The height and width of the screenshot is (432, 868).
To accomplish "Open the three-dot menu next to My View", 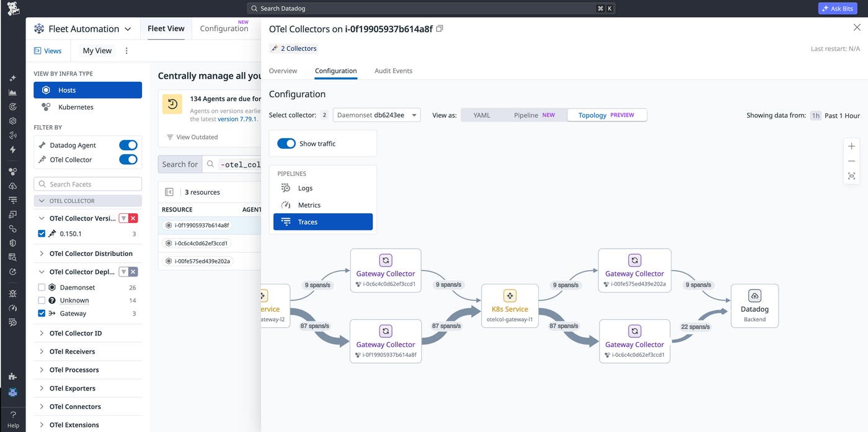I will point(126,51).
